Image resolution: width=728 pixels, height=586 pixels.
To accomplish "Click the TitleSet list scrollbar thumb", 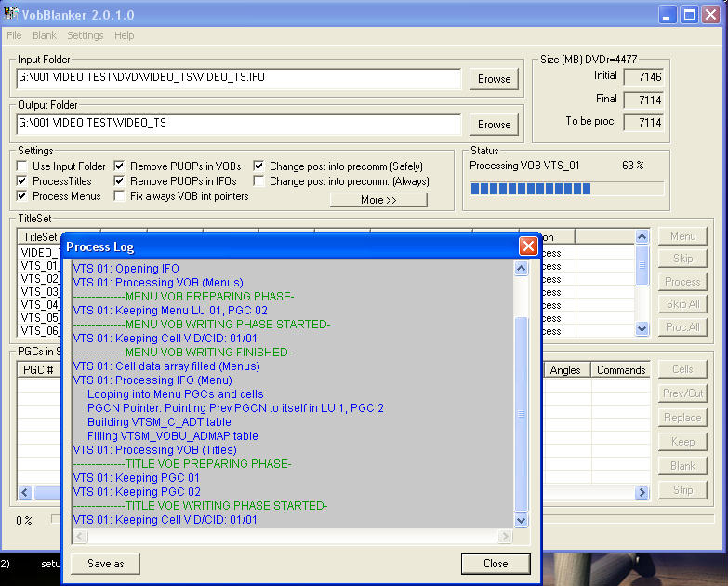I will (x=642, y=266).
